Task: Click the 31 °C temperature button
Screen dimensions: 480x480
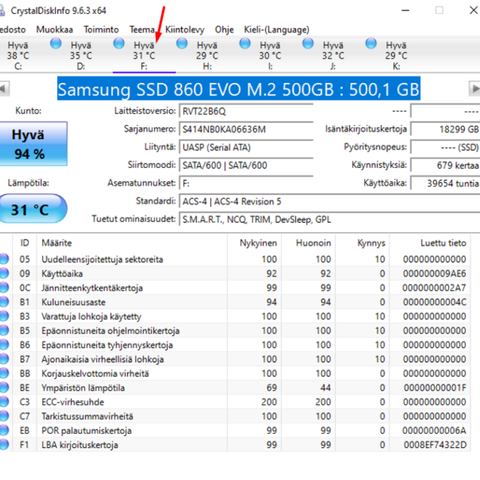Action: pyautogui.click(x=32, y=209)
